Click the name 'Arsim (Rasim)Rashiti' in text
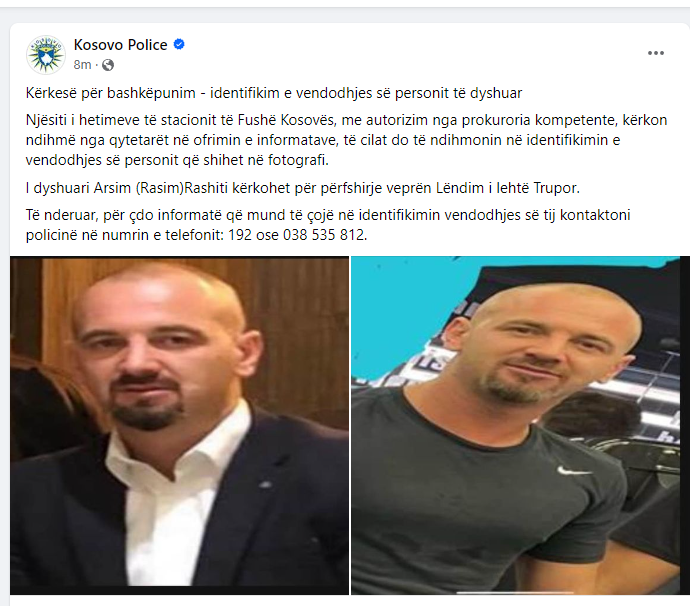This screenshot has width=690, height=606. (161, 188)
